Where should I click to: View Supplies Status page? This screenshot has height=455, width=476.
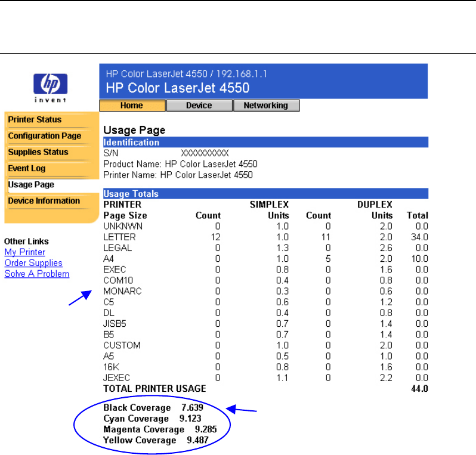pyautogui.click(x=38, y=152)
